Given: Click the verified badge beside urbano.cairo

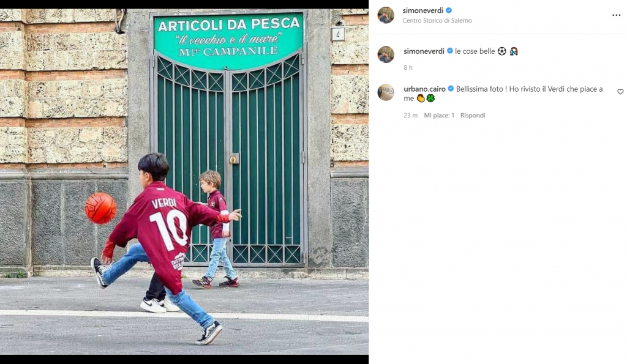Looking at the screenshot, I should click(x=451, y=89).
